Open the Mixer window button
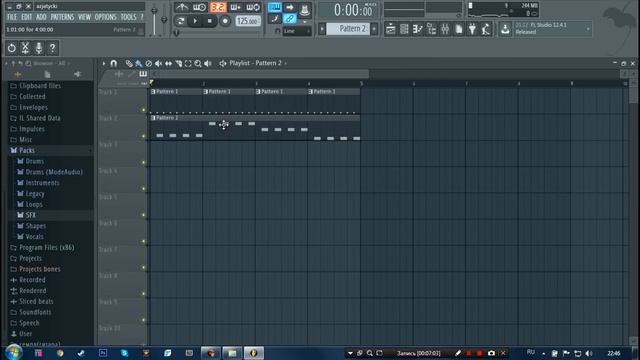This screenshot has width=640, height=360. pos(445,29)
